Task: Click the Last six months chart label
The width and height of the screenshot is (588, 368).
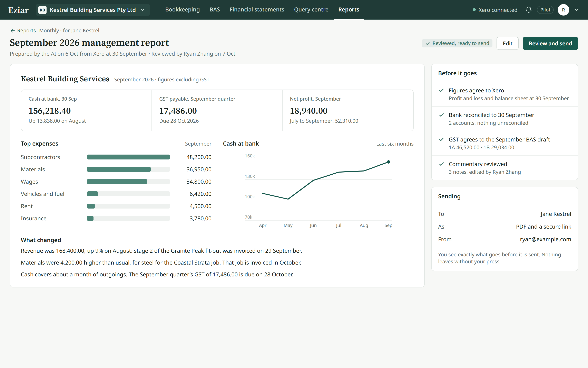Action: tap(395, 144)
